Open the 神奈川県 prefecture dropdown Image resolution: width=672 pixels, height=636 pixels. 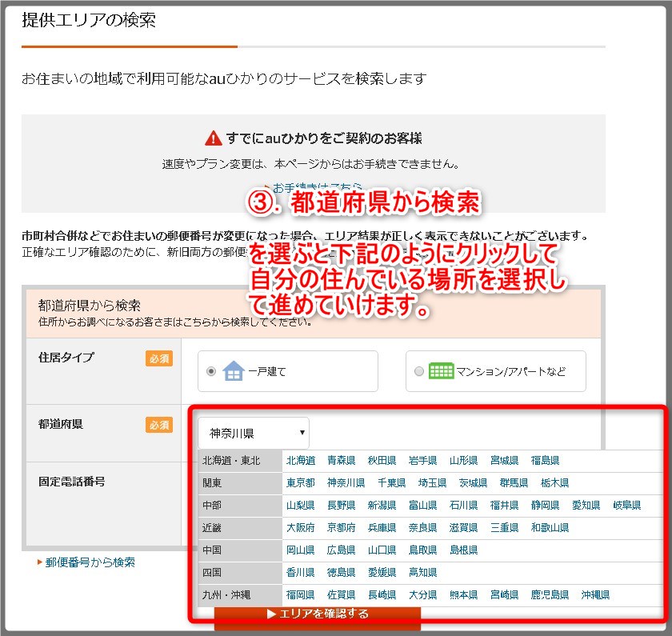tap(254, 433)
